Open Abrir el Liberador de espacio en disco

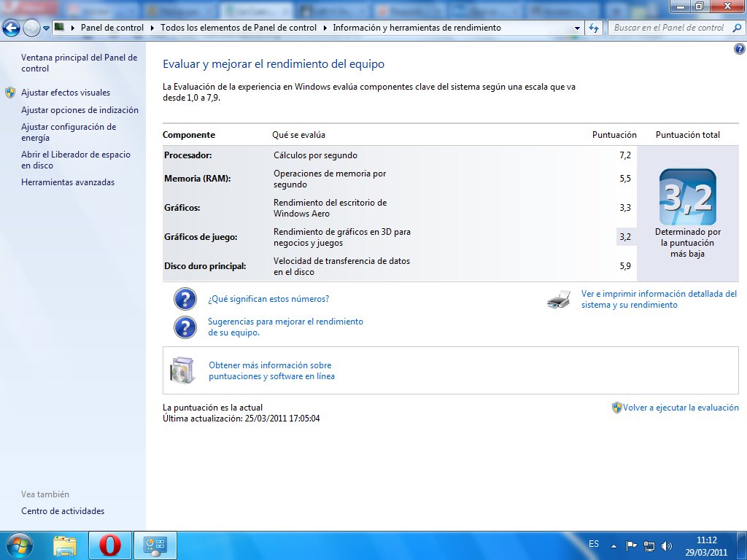[x=76, y=160]
